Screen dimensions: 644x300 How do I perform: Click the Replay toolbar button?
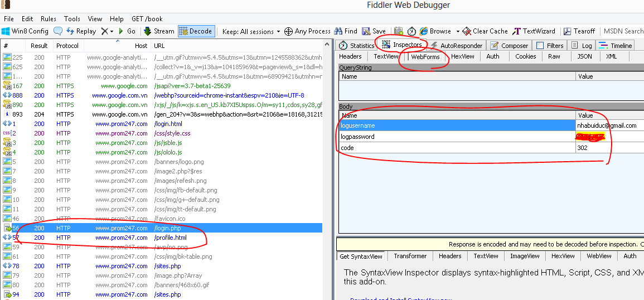click(81, 31)
